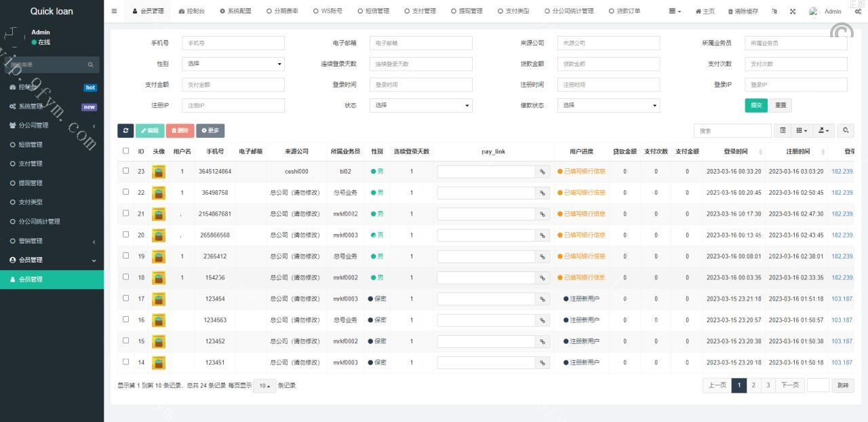The image size is (868, 422).
Task: Go to page 2 of results
Action: pos(753,385)
